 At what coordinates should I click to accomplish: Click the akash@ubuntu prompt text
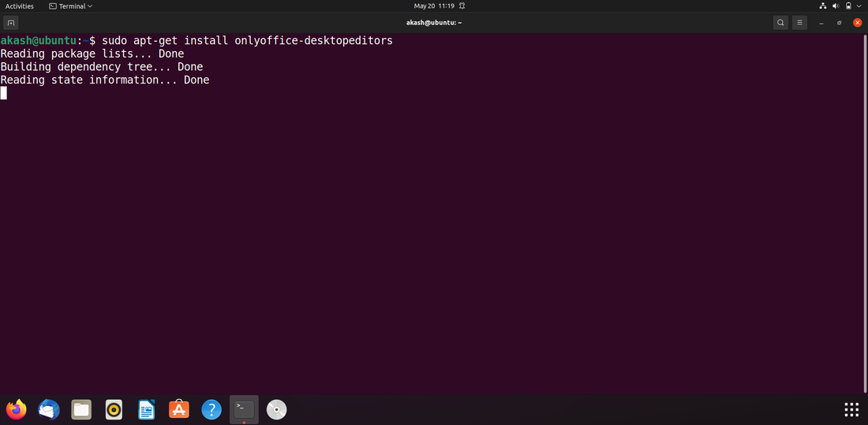tap(38, 41)
